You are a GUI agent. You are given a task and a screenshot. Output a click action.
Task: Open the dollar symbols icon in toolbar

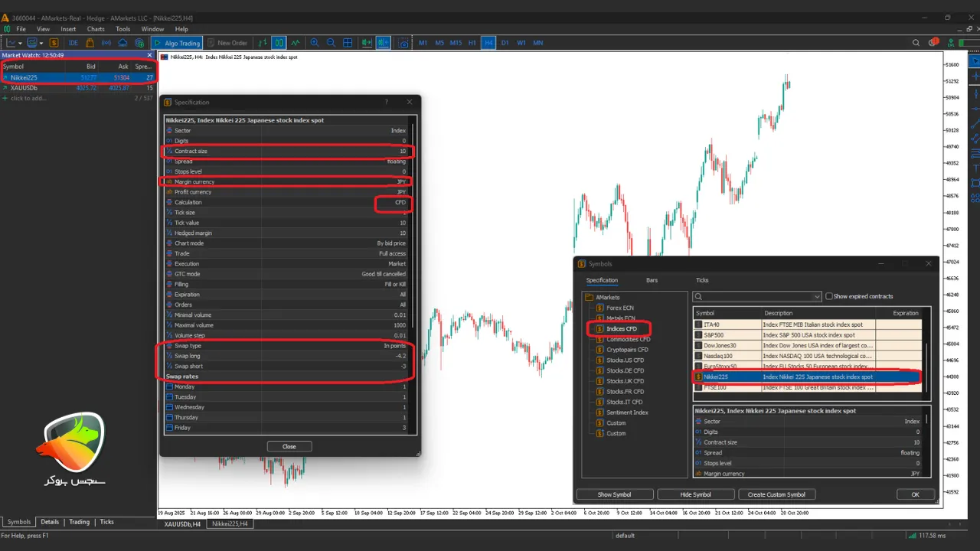(x=54, y=43)
